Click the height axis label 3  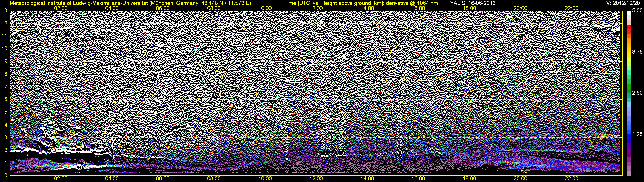tap(6, 137)
